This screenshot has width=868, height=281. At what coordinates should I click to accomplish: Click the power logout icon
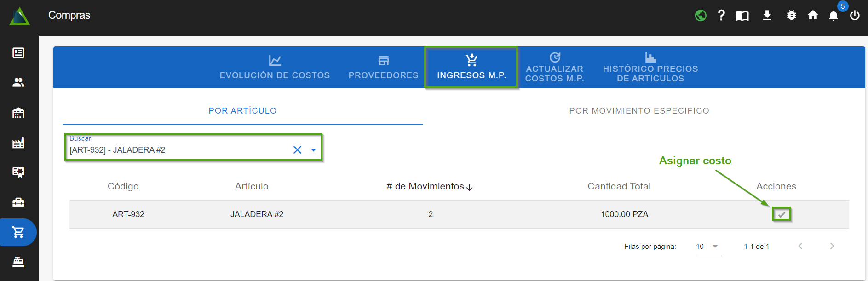point(855,16)
